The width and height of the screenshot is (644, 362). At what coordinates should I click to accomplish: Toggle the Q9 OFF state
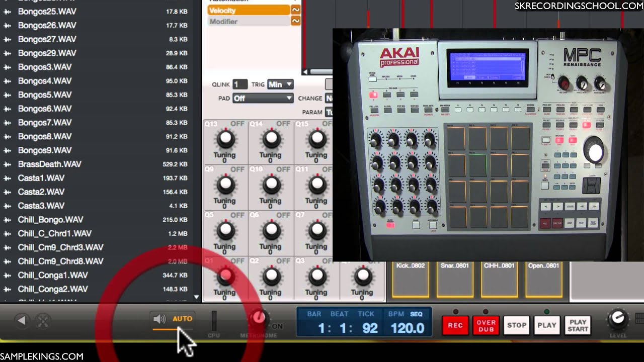237,169
